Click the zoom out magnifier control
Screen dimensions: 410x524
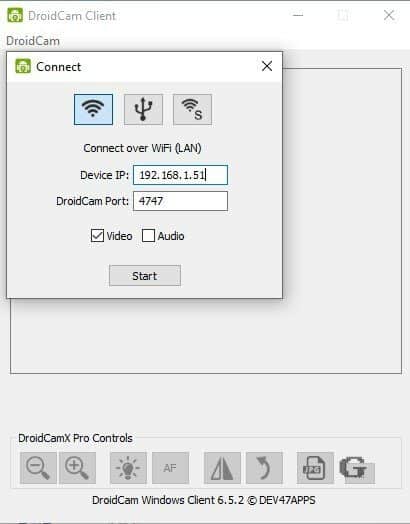38,468
